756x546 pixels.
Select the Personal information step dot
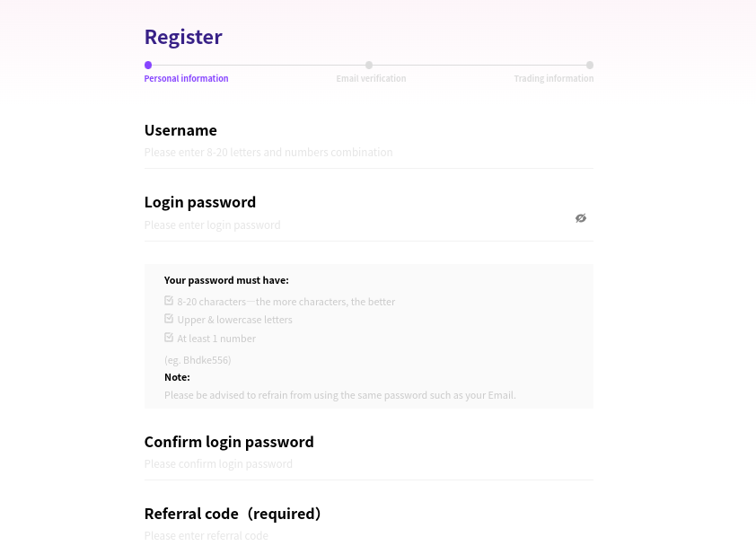click(x=148, y=66)
